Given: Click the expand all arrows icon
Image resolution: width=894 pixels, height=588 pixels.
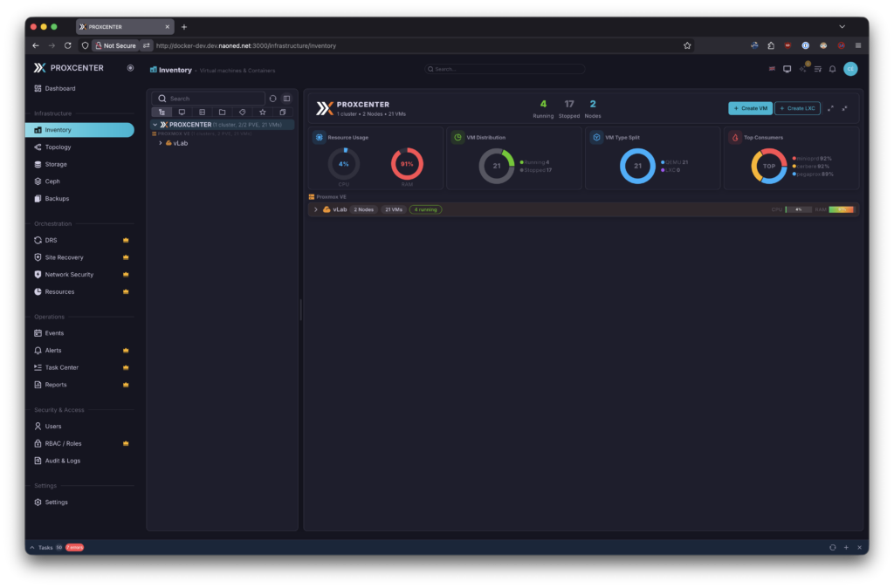Looking at the screenshot, I should (830, 108).
